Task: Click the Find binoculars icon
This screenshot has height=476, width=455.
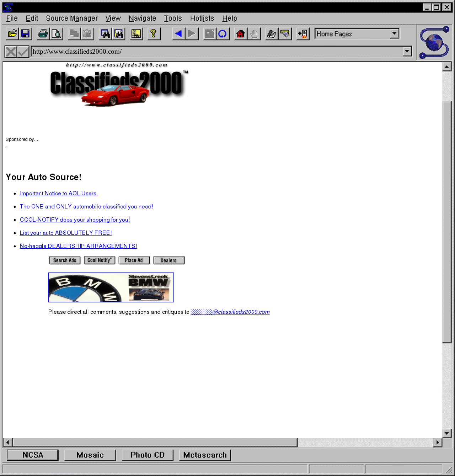Action: 106,34
